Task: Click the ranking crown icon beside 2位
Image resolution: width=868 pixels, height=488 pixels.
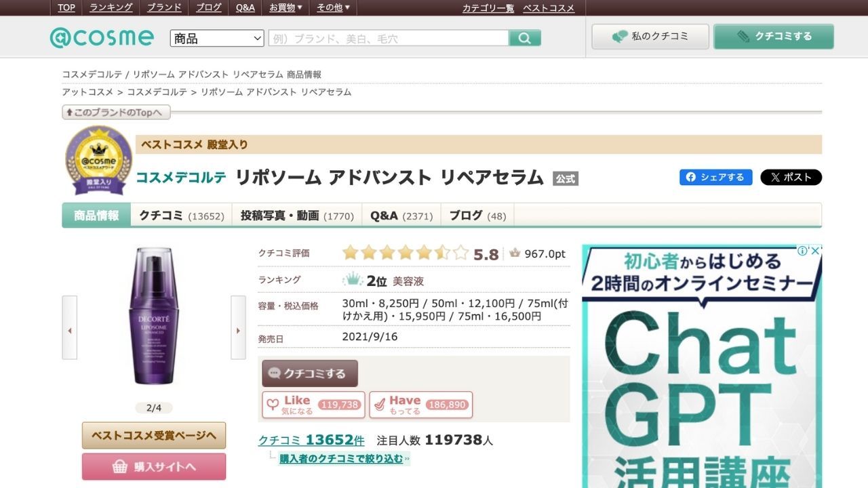Action: 353,279
